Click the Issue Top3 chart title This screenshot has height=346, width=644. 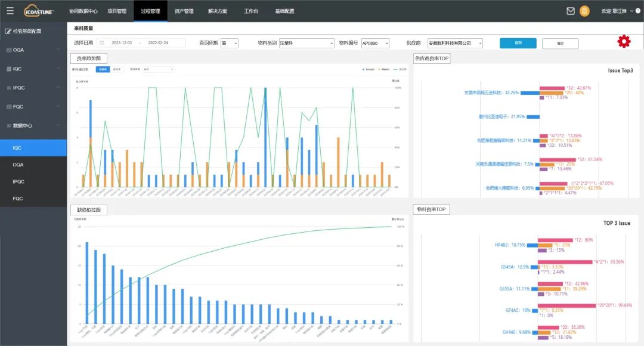(621, 70)
